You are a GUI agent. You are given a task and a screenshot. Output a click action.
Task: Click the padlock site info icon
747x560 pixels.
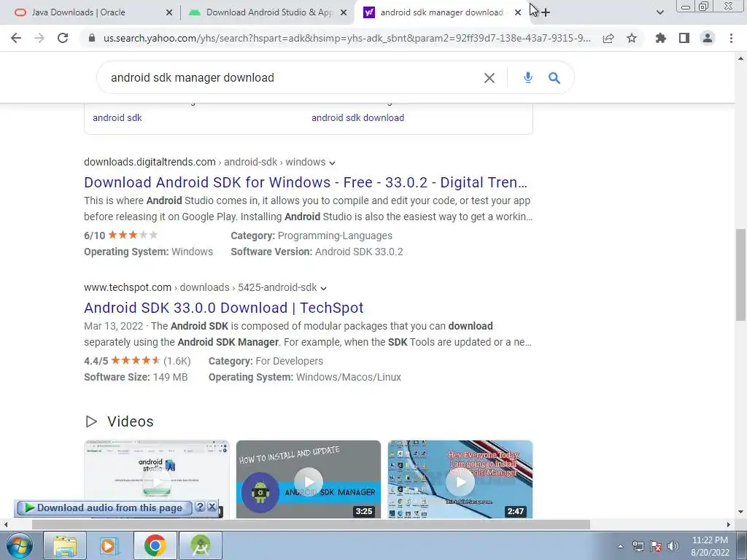click(x=92, y=38)
